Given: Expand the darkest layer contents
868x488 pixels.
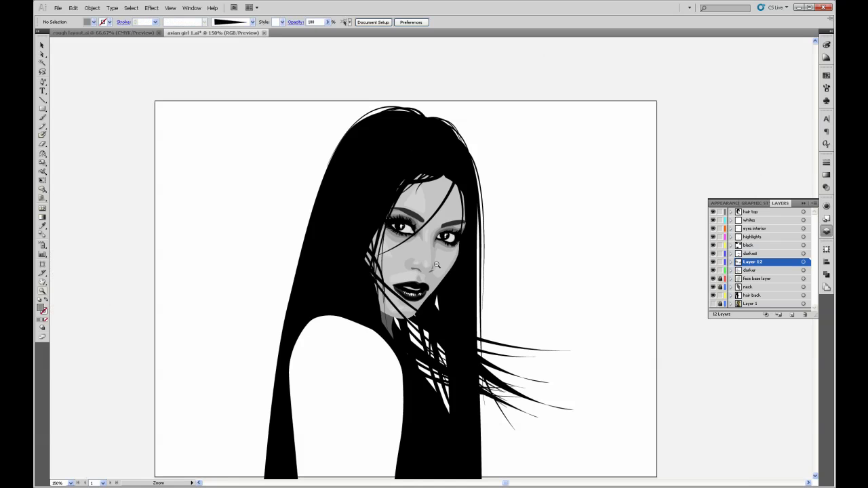Looking at the screenshot, I should pos(730,253).
